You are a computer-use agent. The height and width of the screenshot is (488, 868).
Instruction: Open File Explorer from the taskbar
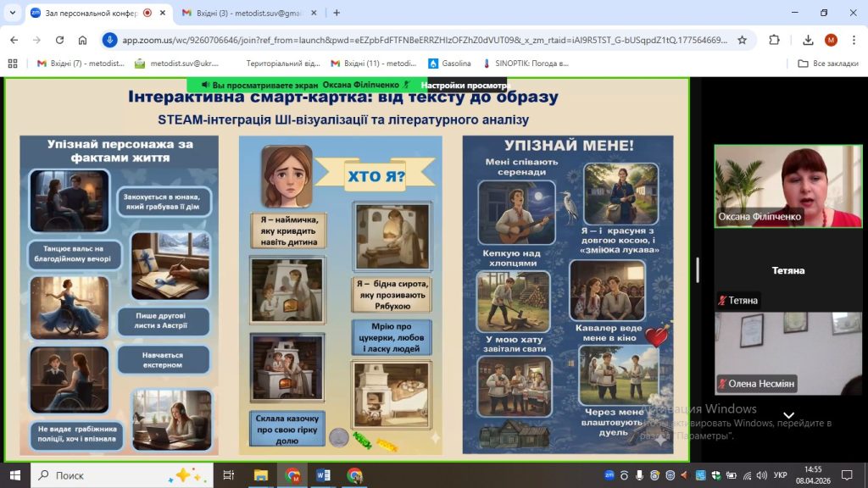tap(261, 475)
